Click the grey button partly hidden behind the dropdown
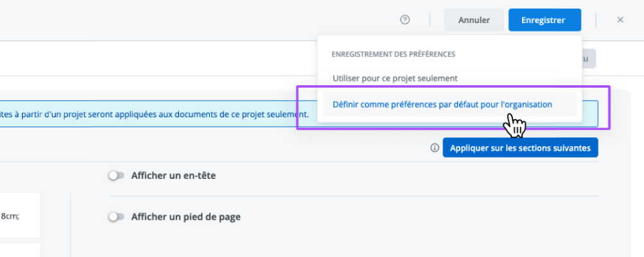This screenshot has width=644, height=257. point(589,58)
